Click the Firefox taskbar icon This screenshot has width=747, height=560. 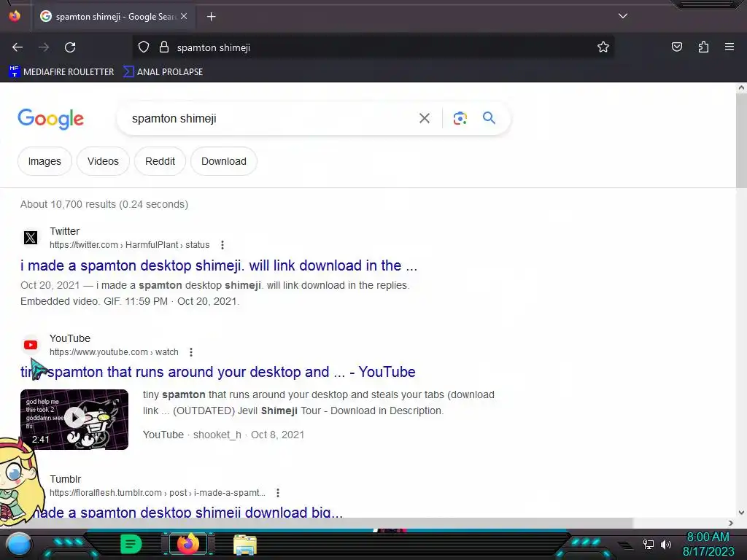pos(188,544)
